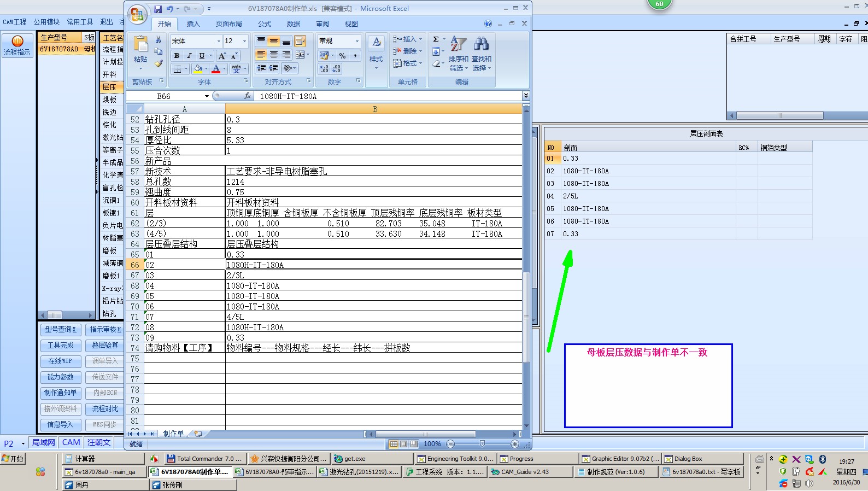
Task: Select the 制作单 worksheet tab
Action: coord(173,434)
